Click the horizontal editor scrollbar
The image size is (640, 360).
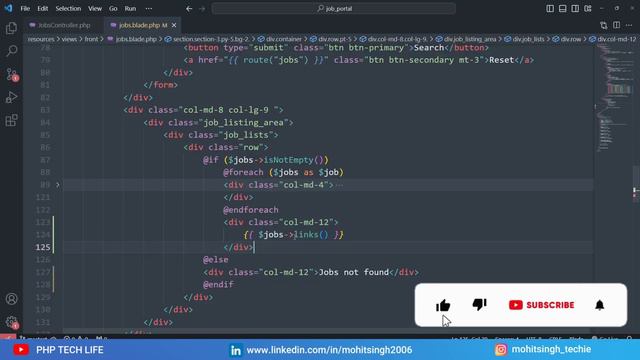327,331
